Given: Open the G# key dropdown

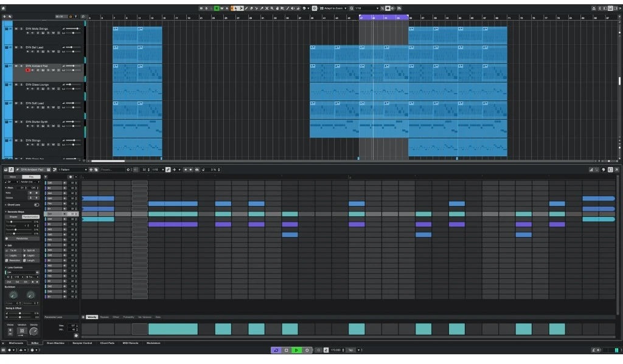Looking at the screenshot, I should (11, 182).
